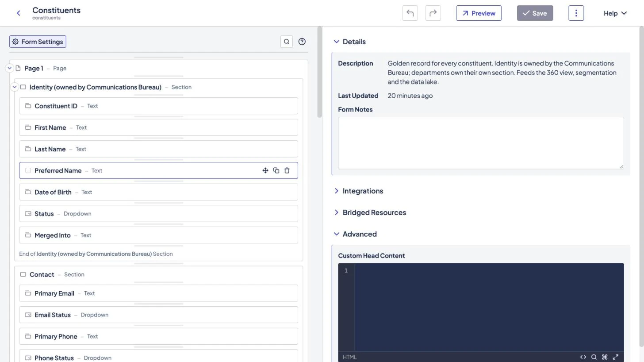Click the page icon next to Page 1
644x362 pixels.
(x=18, y=68)
